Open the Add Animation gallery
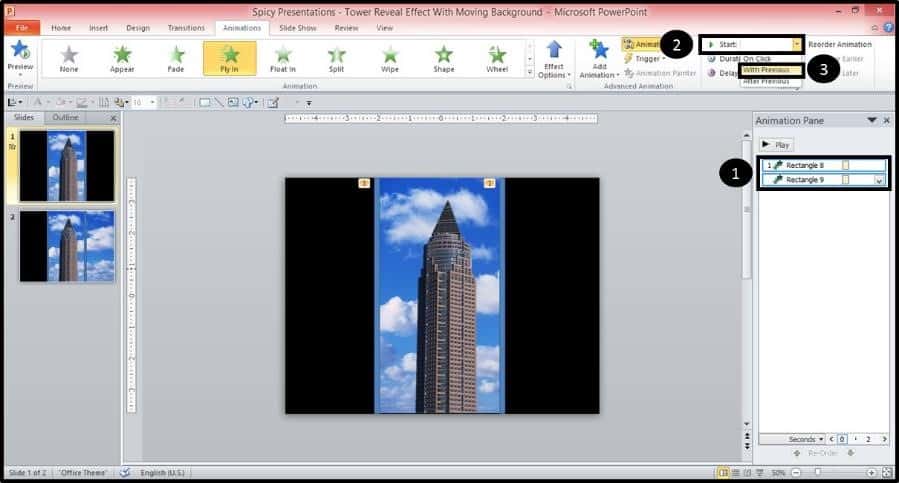Viewport: 899px width, 483px height. (x=599, y=59)
